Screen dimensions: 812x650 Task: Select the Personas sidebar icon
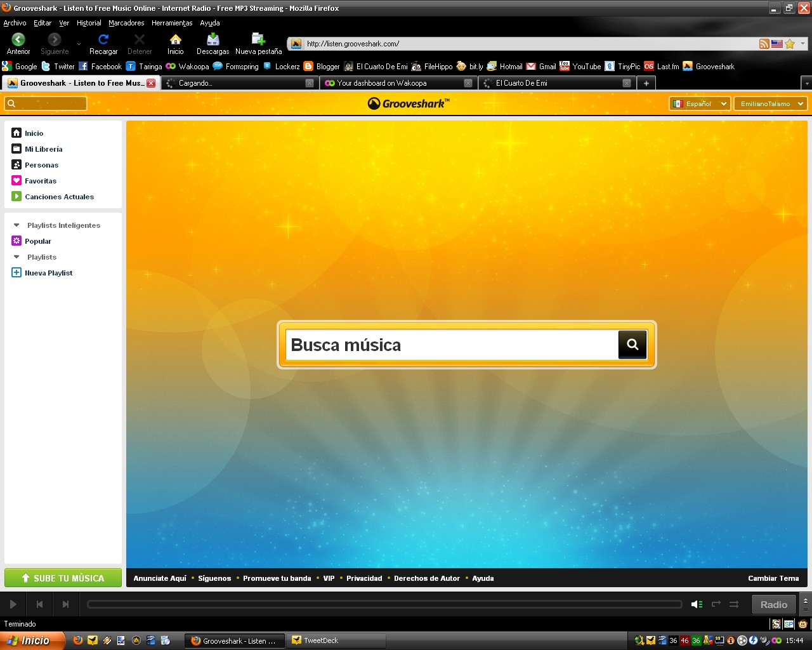(16, 164)
